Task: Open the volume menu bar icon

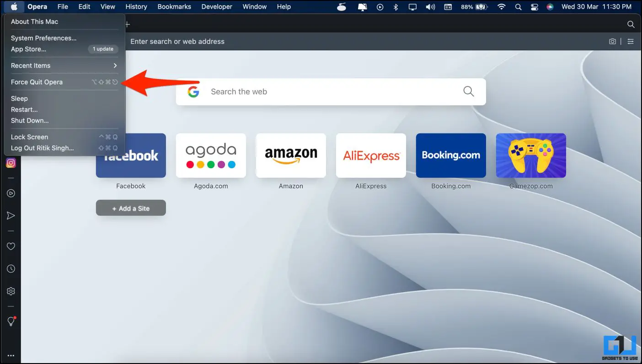Action: 430,7
